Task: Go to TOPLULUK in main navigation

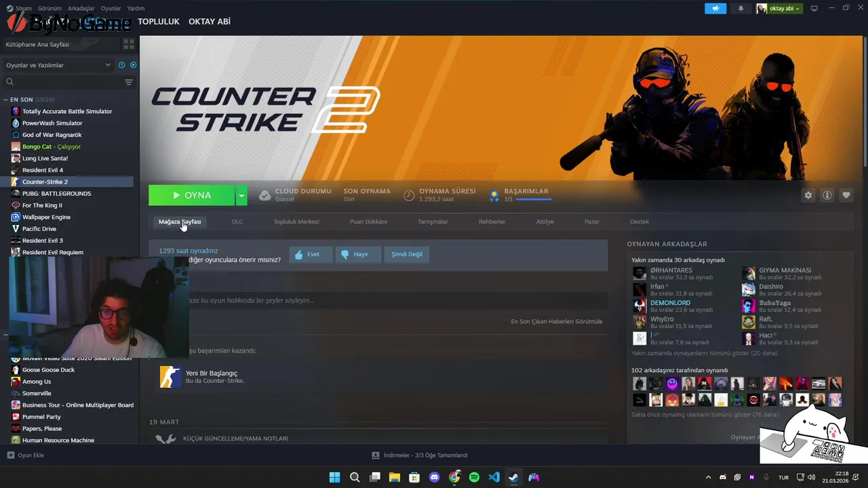Action: (x=159, y=22)
